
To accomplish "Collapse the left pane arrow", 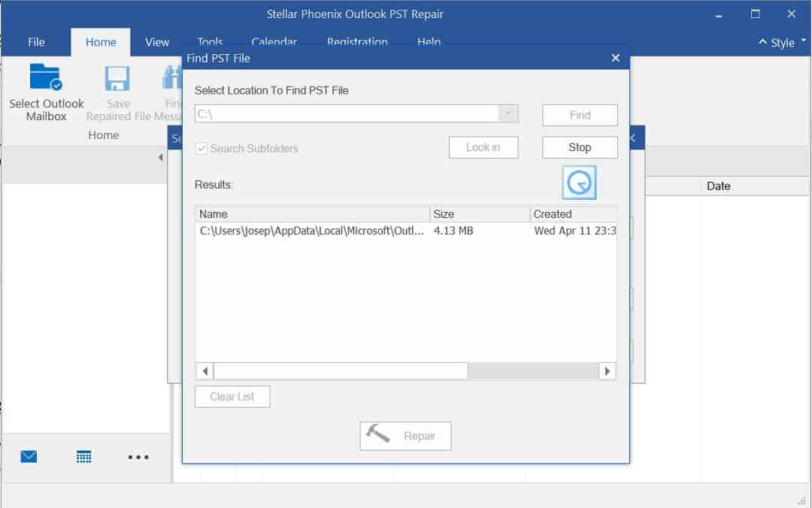I will coord(161,157).
